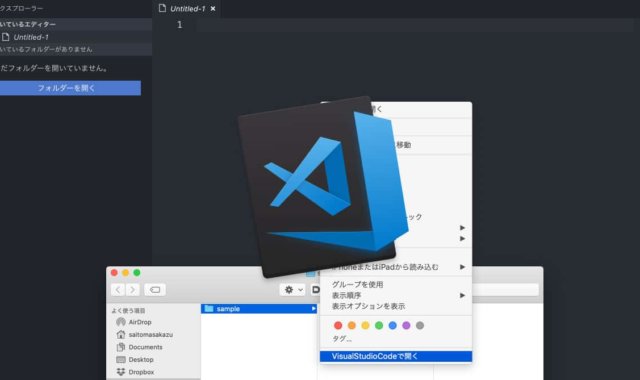This screenshot has width=640, height=380.
Task: Open the iPhoneまたはiPadから読み込む submenu
Action: 396,267
